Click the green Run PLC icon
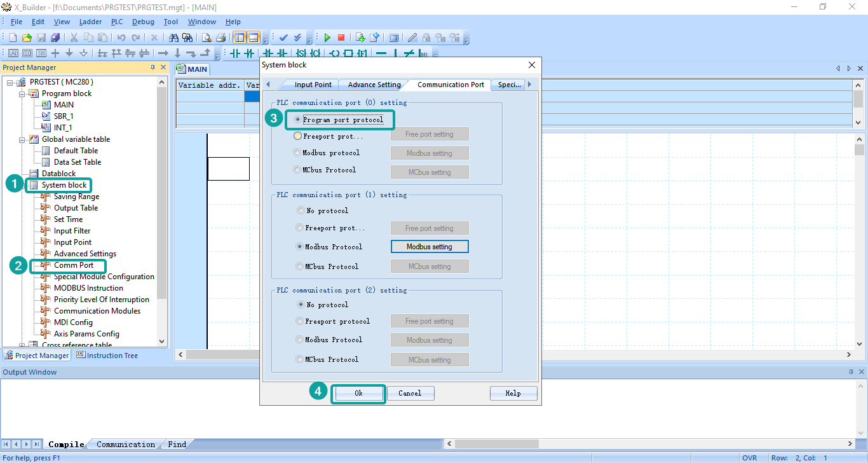This screenshot has width=868, height=463. pyautogui.click(x=327, y=38)
